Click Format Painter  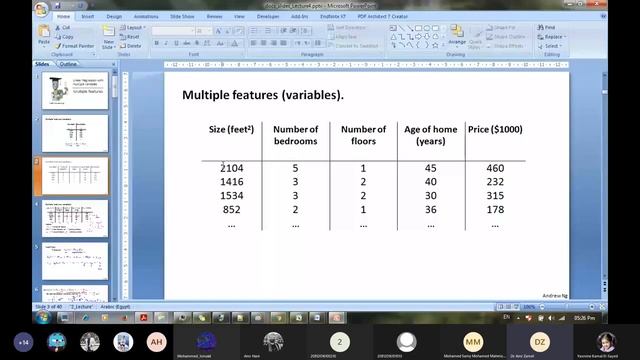[74, 46]
